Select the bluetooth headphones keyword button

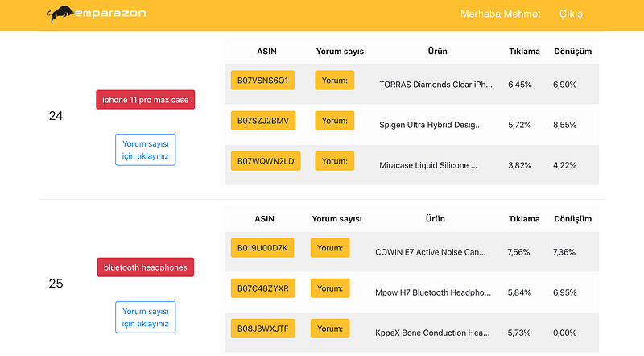pyautogui.click(x=146, y=267)
